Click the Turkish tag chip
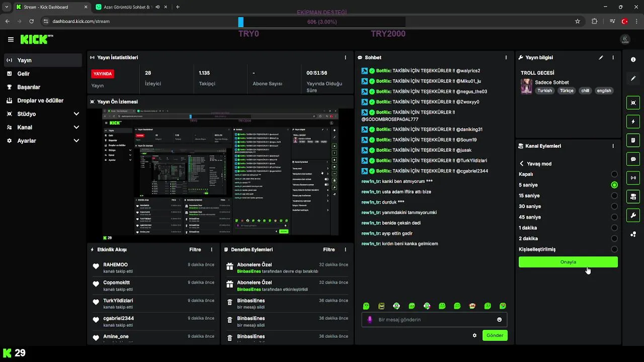Screen dimensions: 644x362 (x=544, y=90)
